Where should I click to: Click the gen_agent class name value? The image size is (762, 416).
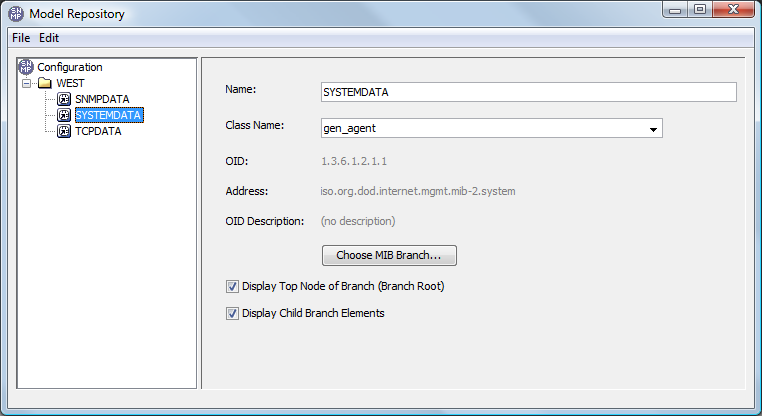tap(349, 129)
